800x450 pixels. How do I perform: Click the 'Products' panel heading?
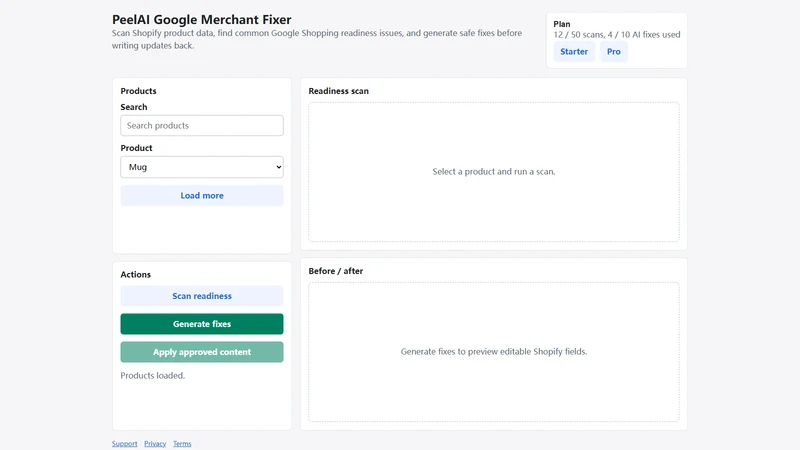click(138, 91)
